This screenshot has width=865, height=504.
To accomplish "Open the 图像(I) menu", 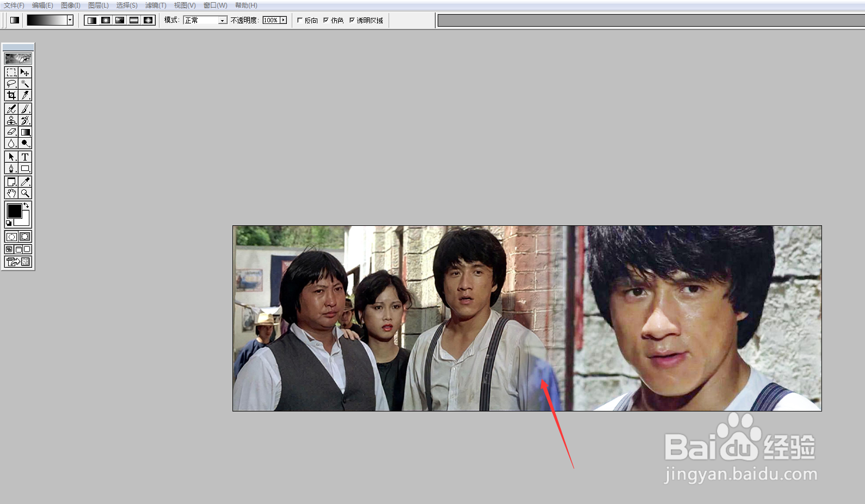I will [71, 5].
